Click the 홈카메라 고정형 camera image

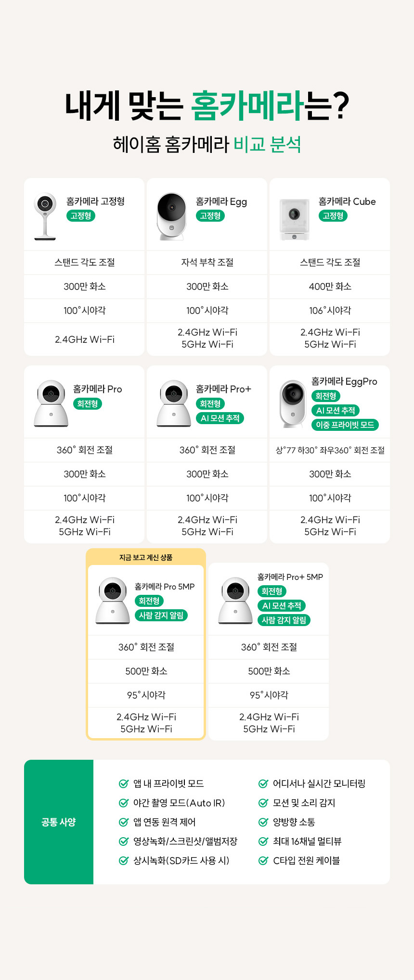[45, 216]
